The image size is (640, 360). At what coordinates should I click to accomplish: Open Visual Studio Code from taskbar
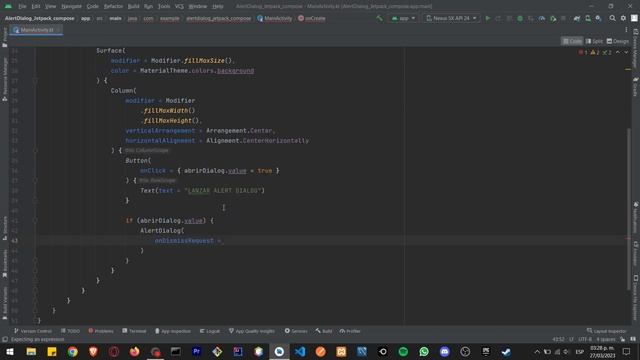300,352
